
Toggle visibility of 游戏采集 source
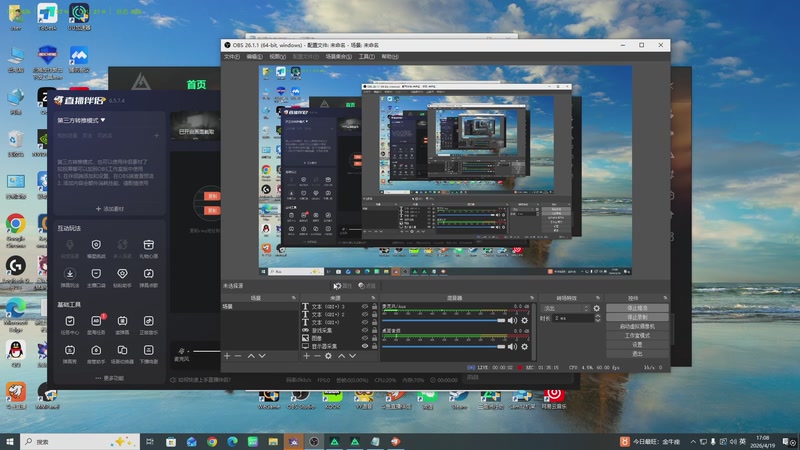click(x=365, y=330)
